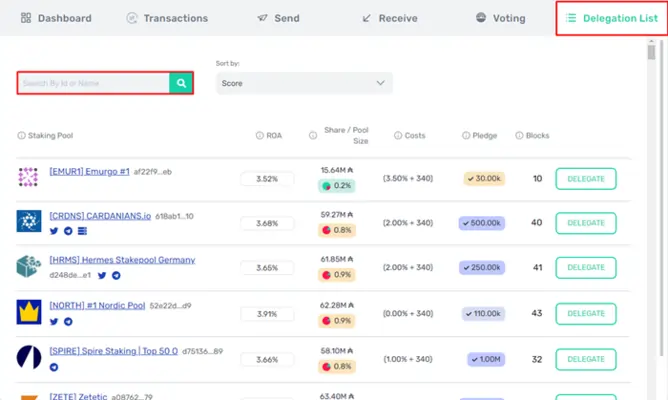Image resolution: width=668 pixels, height=400 pixels.
Task: Click the Pledge column info icon
Action: pyautogui.click(x=466, y=135)
